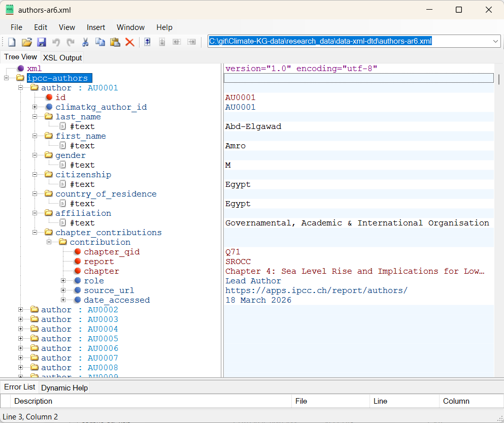The width and height of the screenshot is (504, 423).
Task: Expand the source_url node
Action: (63, 290)
